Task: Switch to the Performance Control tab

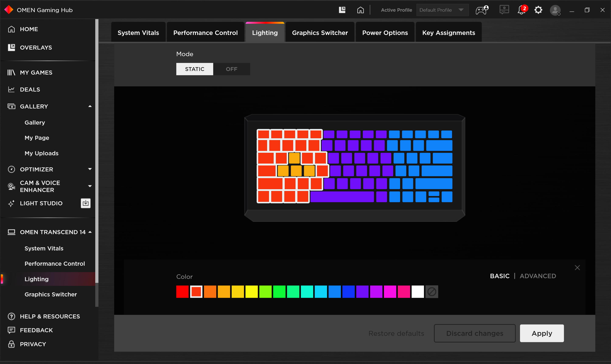Action: [205, 32]
